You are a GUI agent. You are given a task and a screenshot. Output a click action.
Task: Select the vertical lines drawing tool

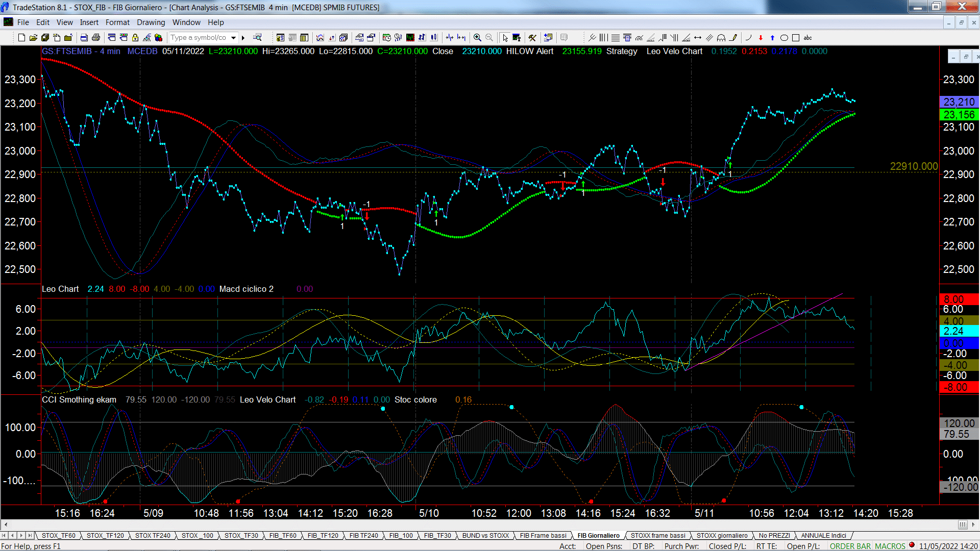pos(604,38)
